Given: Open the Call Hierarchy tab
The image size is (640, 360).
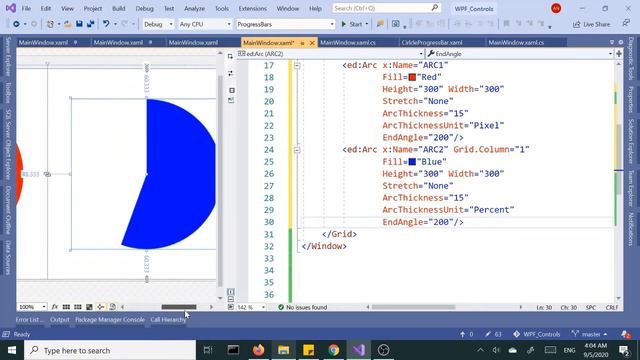Looking at the screenshot, I should click(x=168, y=320).
